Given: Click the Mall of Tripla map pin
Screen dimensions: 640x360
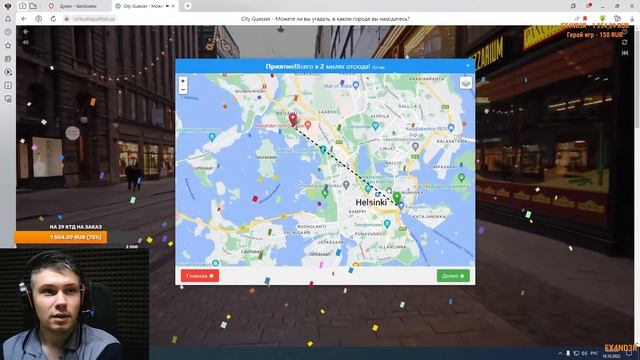Looking at the screenshot, I should pyautogui.click(x=356, y=85).
